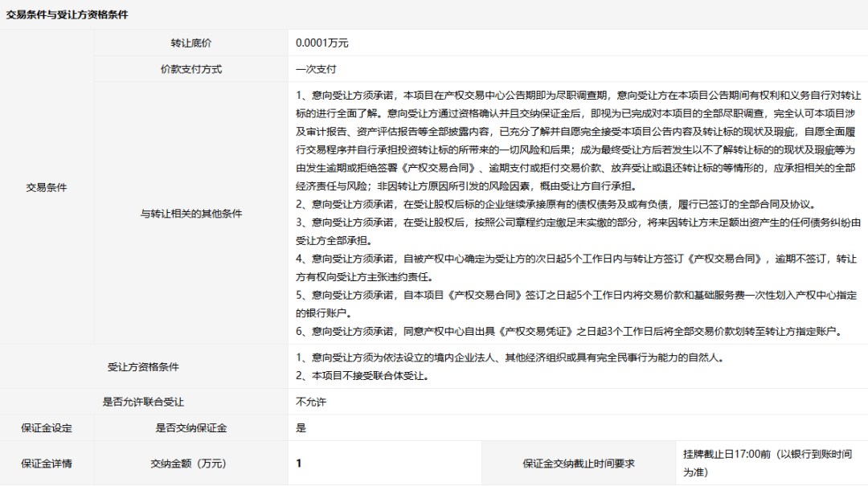868x486 pixels.
Task: Select the 价款支付方式 label
Action: click(191, 69)
